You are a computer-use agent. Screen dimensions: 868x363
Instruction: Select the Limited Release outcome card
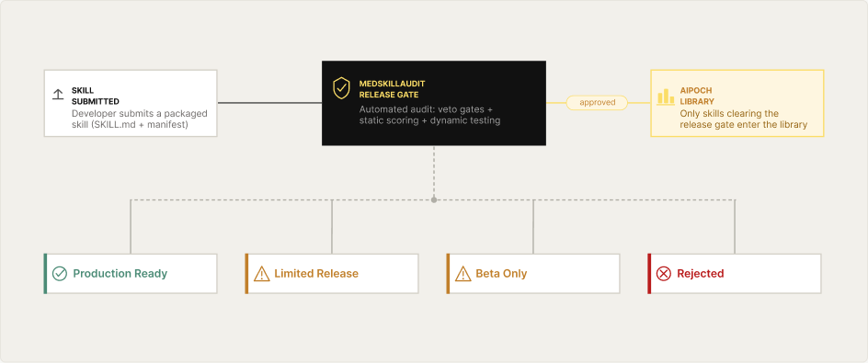(332, 273)
